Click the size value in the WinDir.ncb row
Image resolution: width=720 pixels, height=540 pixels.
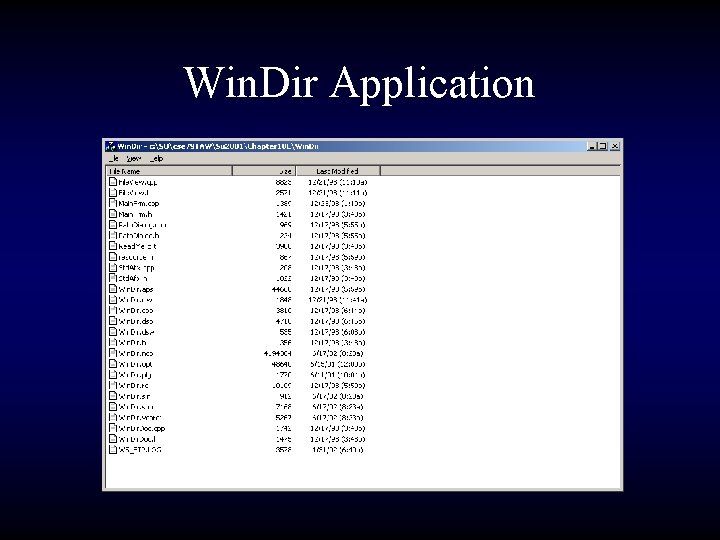click(x=277, y=354)
